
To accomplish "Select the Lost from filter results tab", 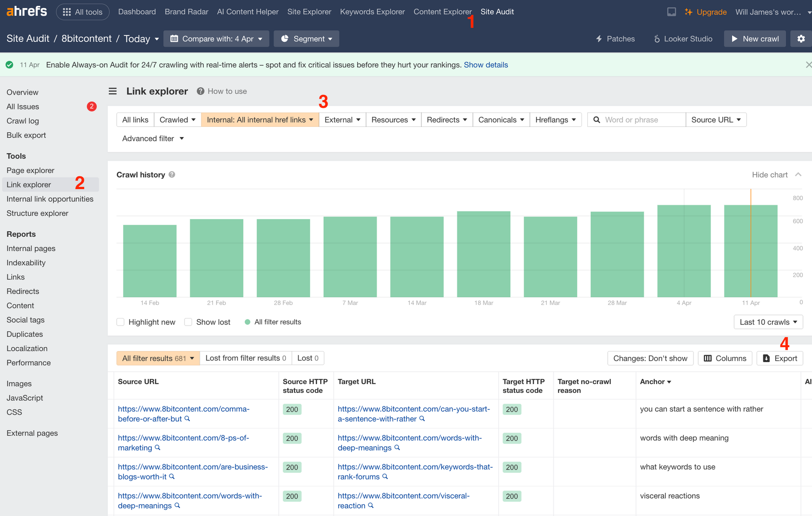I will tap(246, 358).
